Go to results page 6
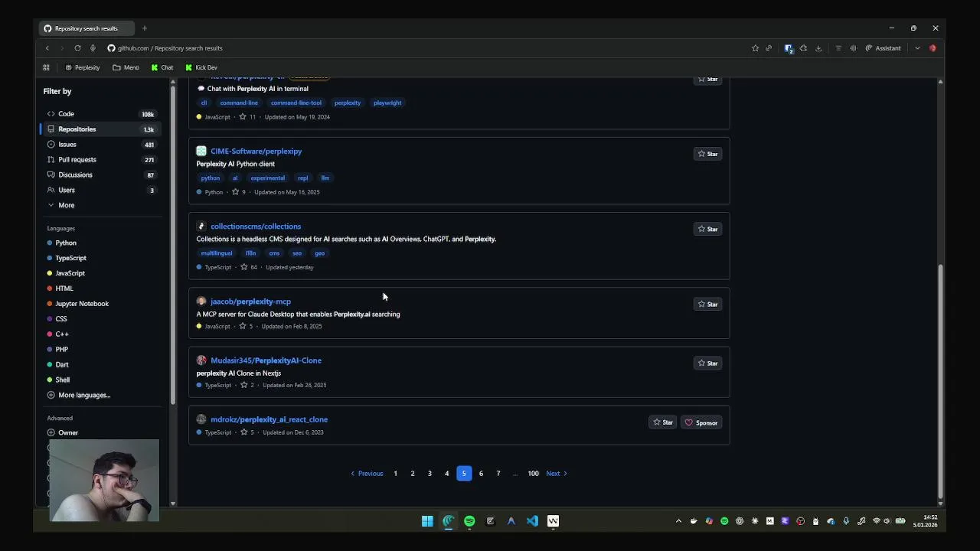Screen dimensions: 980x551 coord(481,474)
